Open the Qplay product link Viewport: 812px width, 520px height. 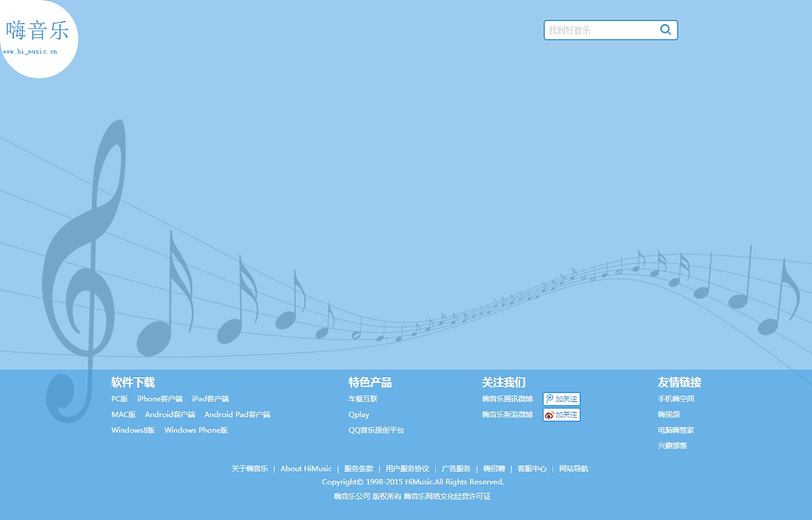click(359, 415)
